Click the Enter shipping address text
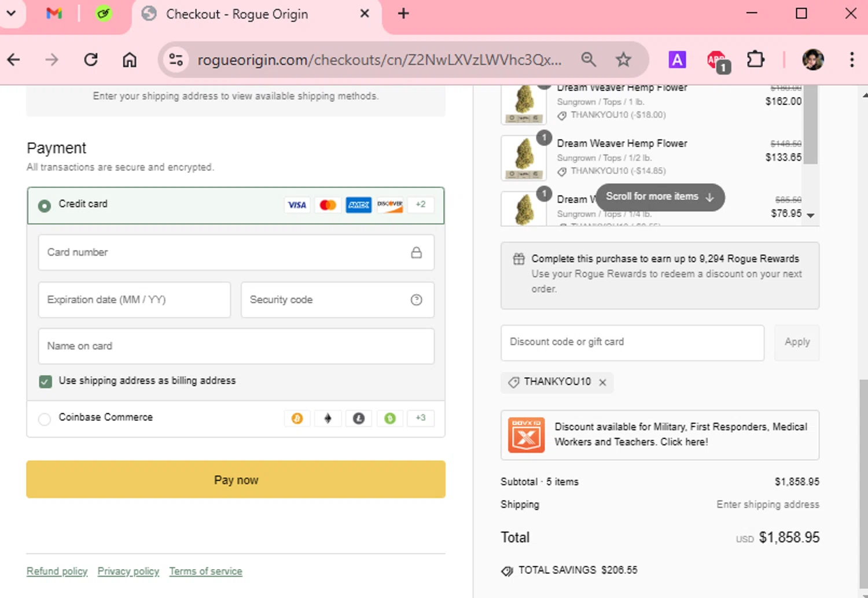 click(768, 504)
